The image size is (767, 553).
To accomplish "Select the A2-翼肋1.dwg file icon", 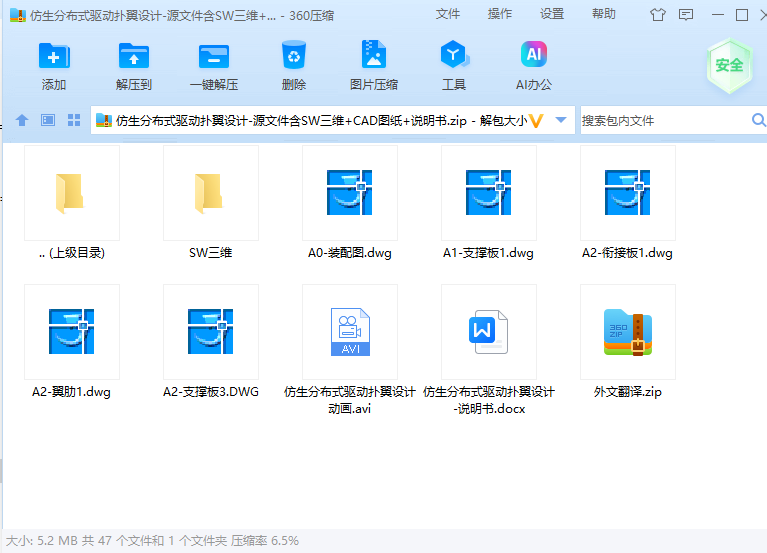I will pyautogui.click(x=72, y=332).
